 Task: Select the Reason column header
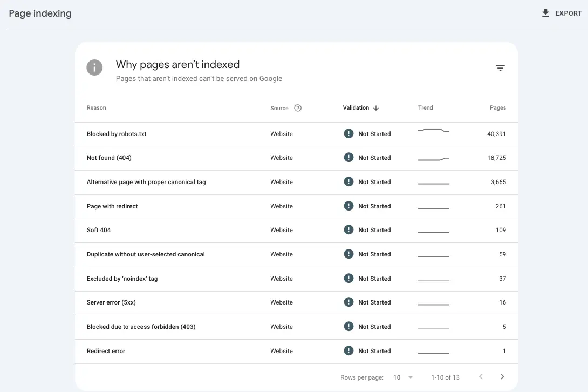tap(96, 107)
